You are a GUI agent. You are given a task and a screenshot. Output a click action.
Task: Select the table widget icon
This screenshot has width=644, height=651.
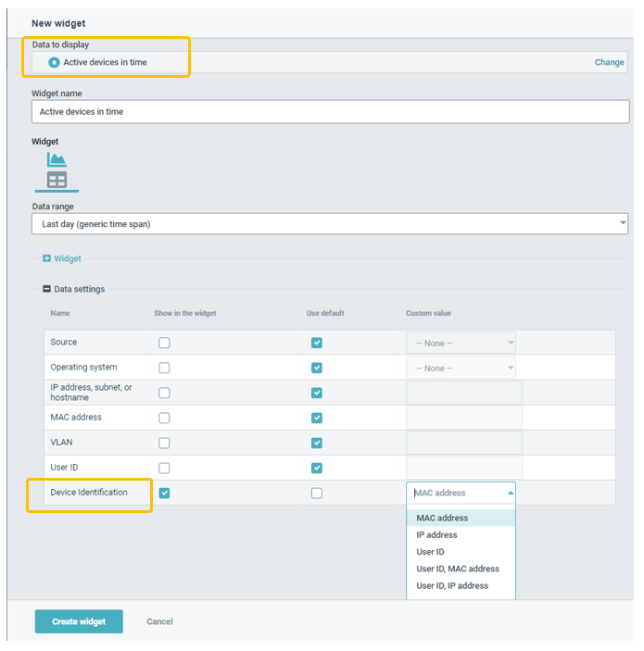[57, 180]
